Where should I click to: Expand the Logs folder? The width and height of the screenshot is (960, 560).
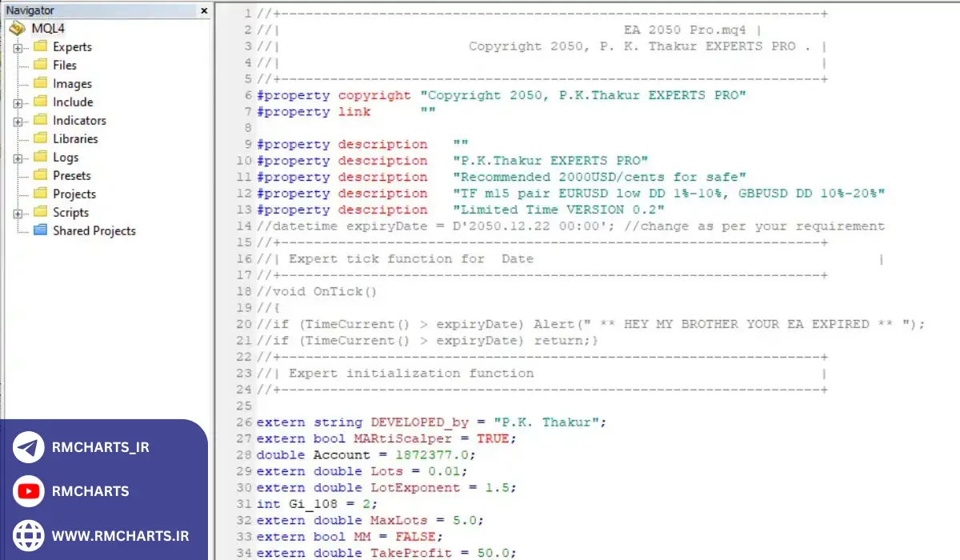(18, 157)
